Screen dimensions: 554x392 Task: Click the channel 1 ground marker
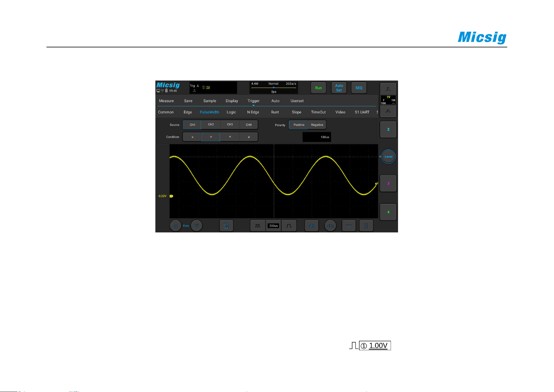pyautogui.click(x=171, y=196)
